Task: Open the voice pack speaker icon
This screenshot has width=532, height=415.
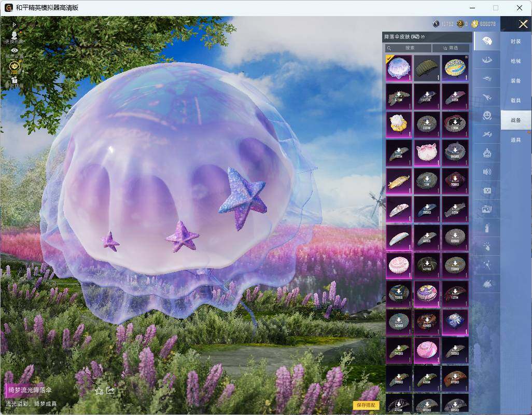Action: tap(487, 172)
